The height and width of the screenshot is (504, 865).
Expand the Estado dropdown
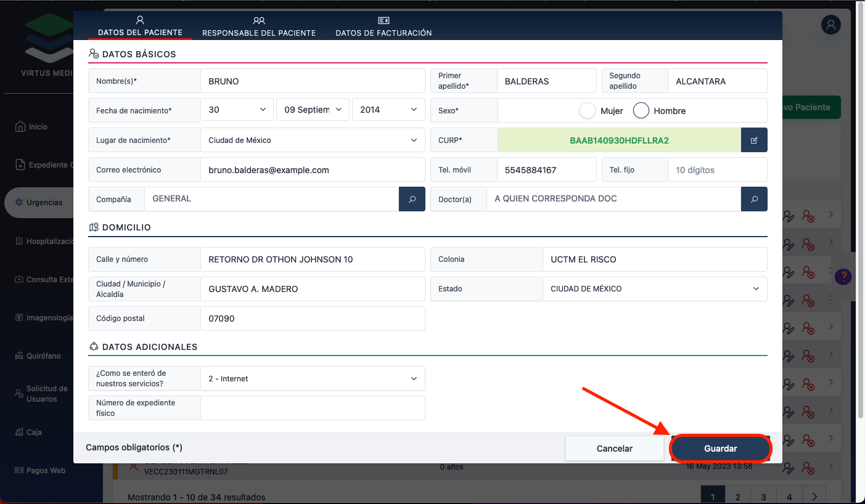[x=655, y=289]
